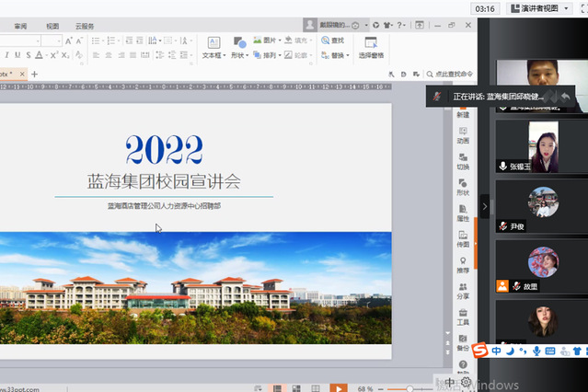Switch to the 云服务 ribbon tab
588x392 pixels.
coord(85,26)
